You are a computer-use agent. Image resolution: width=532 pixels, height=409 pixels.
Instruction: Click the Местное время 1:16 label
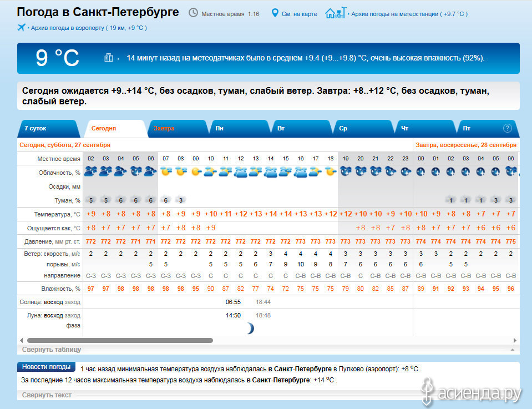[230, 14]
